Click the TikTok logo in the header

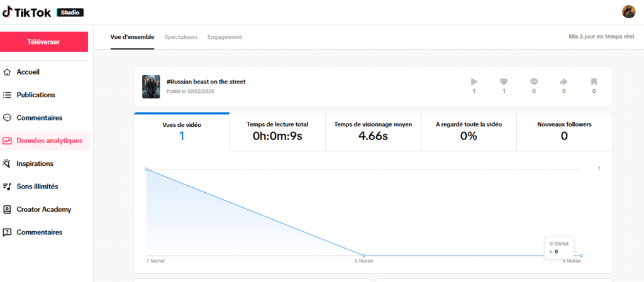pos(27,12)
